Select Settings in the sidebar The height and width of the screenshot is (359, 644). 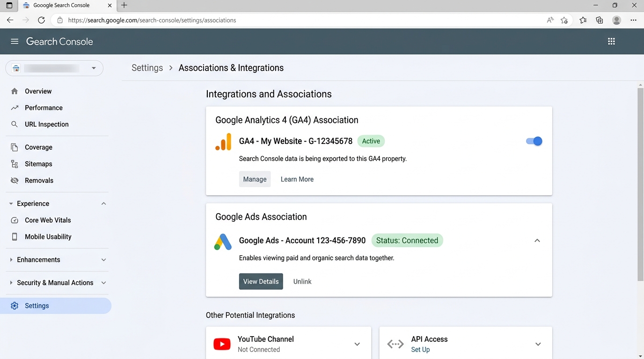(56, 306)
